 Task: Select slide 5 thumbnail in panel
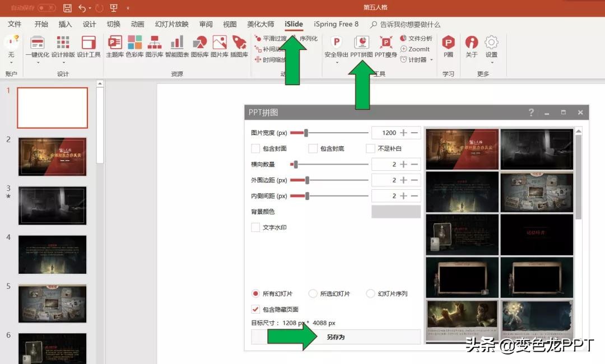(x=53, y=304)
